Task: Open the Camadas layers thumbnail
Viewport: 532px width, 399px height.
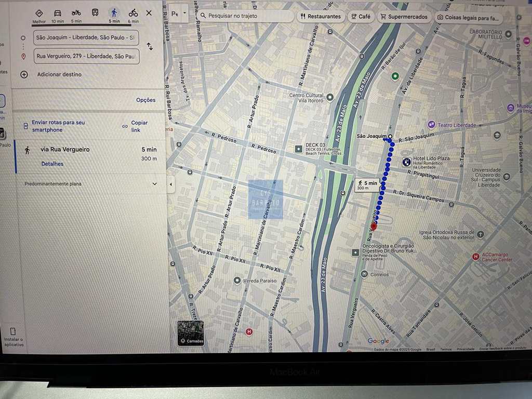Action: [191, 333]
